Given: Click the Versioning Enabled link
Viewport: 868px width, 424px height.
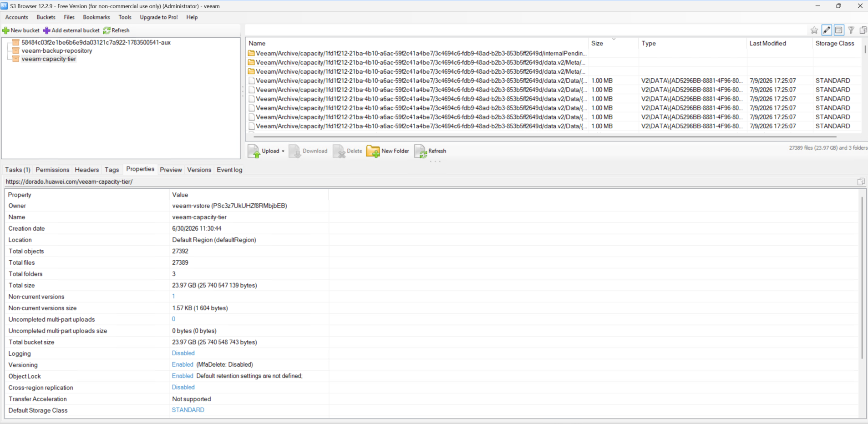Looking at the screenshot, I should (x=183, y=364).
